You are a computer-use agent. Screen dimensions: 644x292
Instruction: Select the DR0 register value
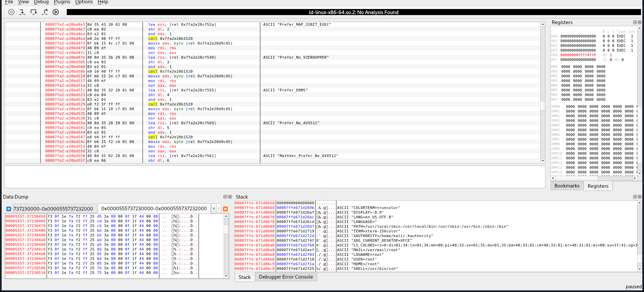click(578, 36)
